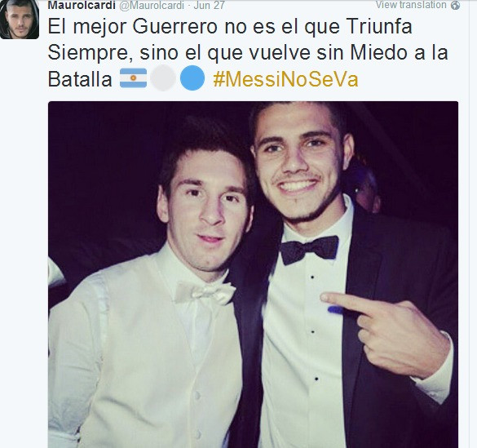Click the white bow tie in the photo
The height and width of the screenshot is (448, 477).
click(x=205, y=292)
